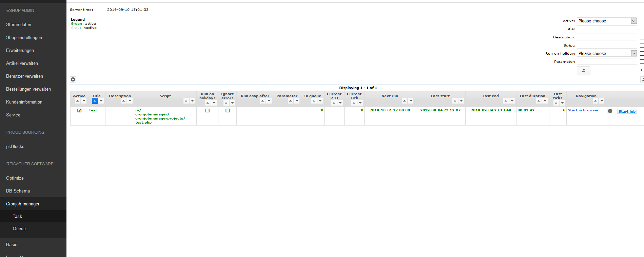Sort Description column ascending
This screenshot has height=257, width=644.
point(123,101)
